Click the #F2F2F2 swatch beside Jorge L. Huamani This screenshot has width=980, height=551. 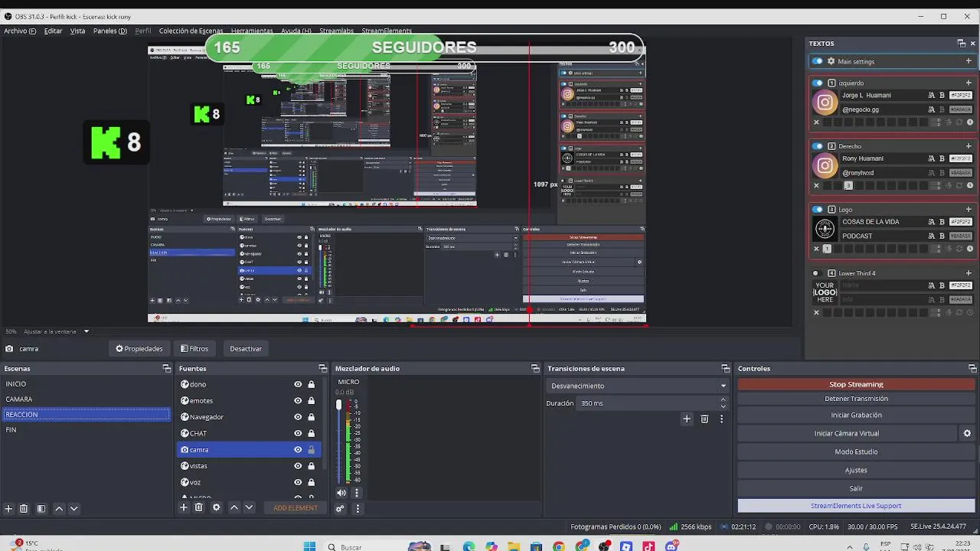[x=960, y=96]
